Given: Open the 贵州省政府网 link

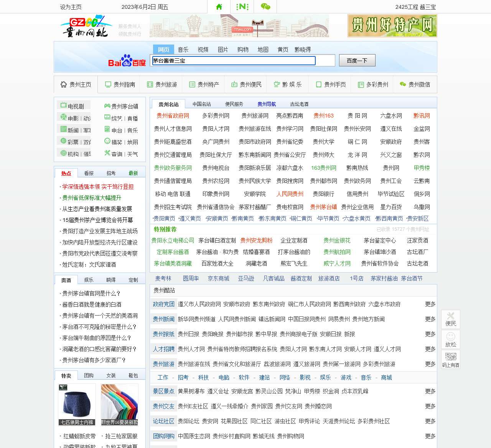Looking at the screenshot, I should click(173, 116).
